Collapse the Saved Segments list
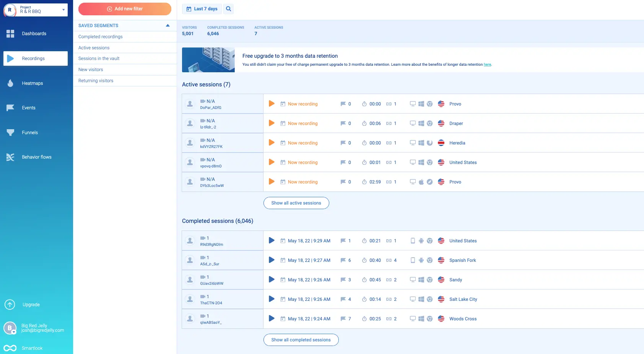This screenshot has width=644, height=354. (x=168, y=26)
